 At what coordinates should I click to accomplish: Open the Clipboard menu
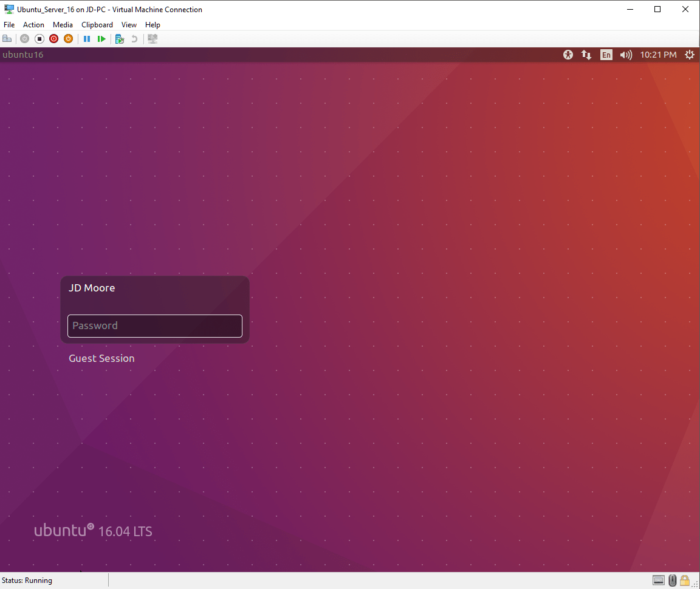97,24
